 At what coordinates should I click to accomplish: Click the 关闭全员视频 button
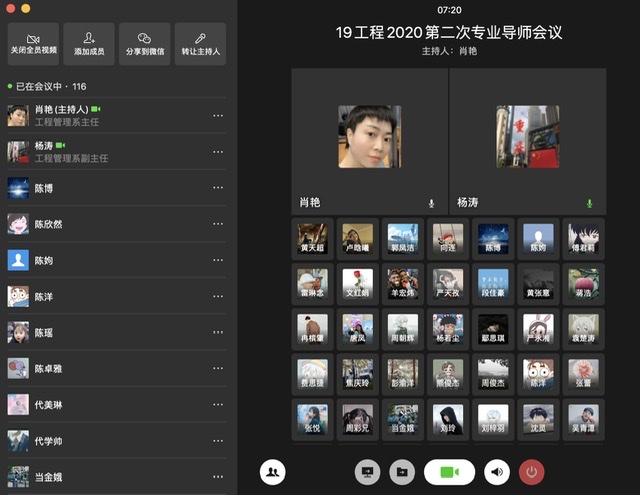click(33, 44)
